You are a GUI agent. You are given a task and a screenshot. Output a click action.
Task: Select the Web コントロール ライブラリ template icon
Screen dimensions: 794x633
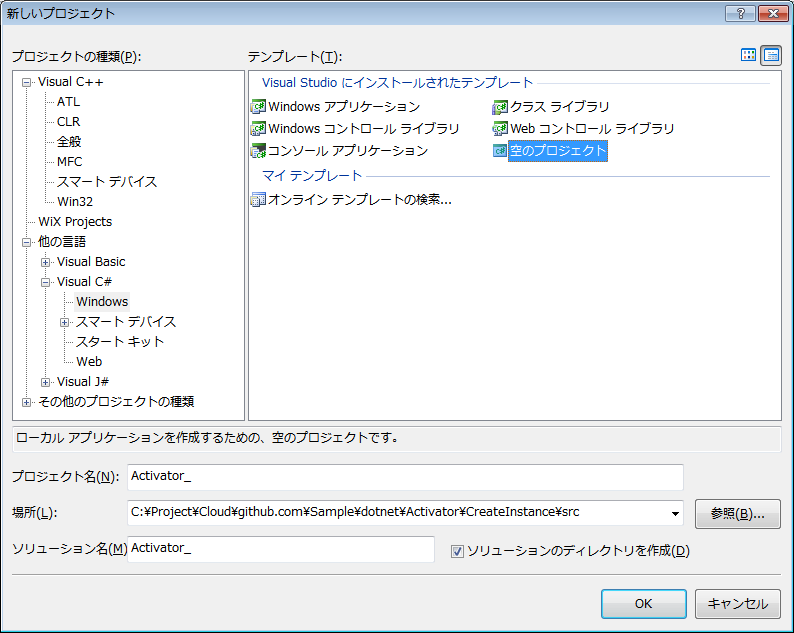coord(500,129)
